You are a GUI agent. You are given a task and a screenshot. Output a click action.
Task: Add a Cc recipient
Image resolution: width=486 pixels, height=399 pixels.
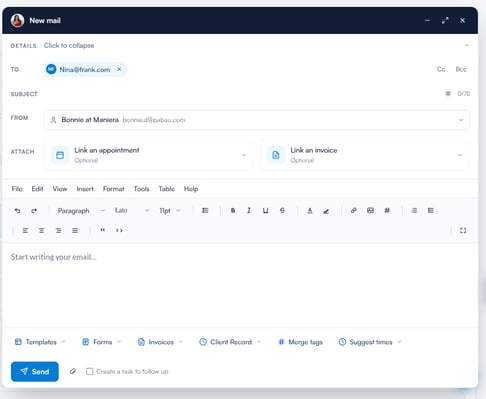coord(441,69)
